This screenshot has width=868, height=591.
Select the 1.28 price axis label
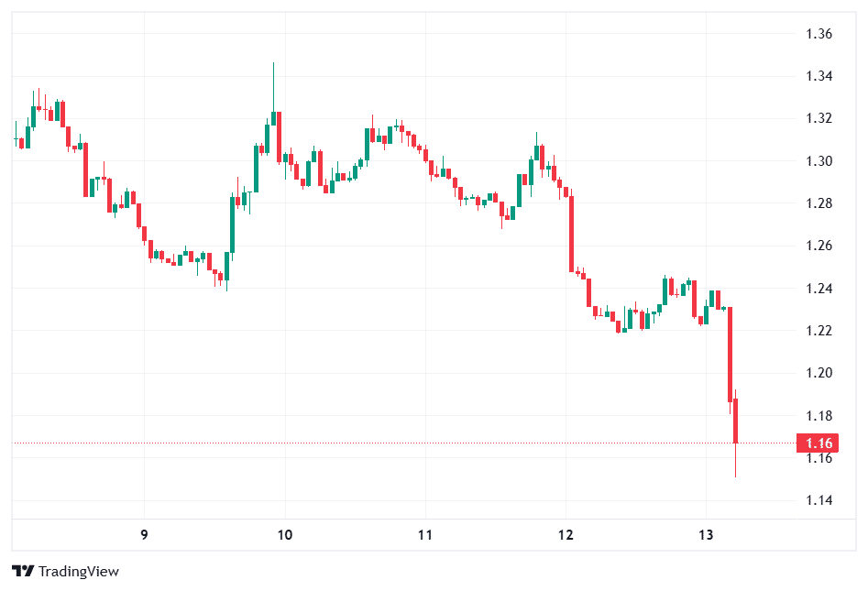coord(818,203)
